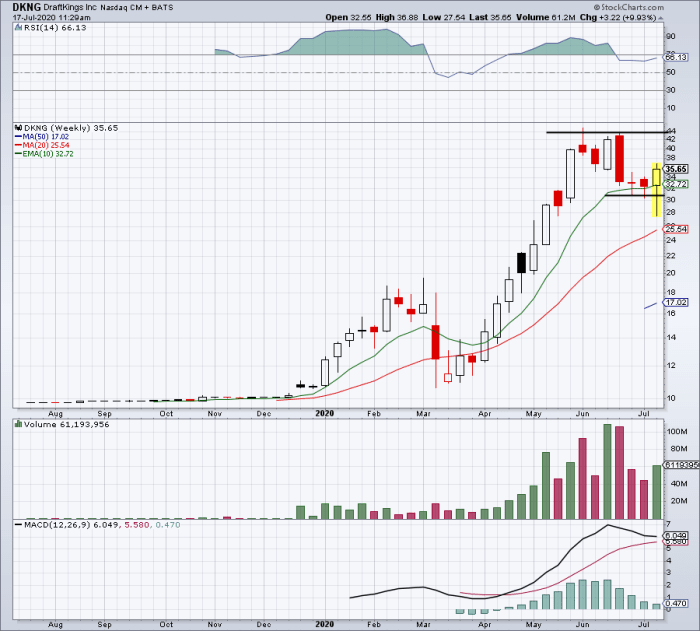Click the 0.470 histogram value in MACD label
The image size is (700, 631).
[167, 525]
